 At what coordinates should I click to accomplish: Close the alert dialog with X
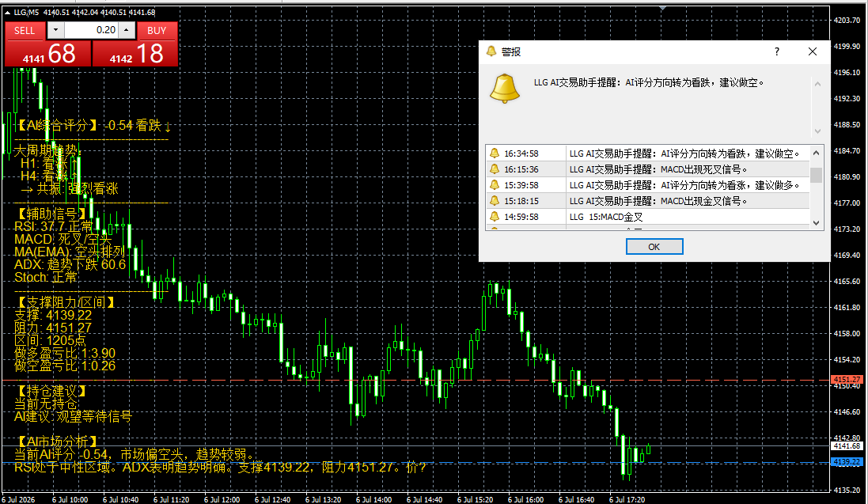click(x=812, y=51)
